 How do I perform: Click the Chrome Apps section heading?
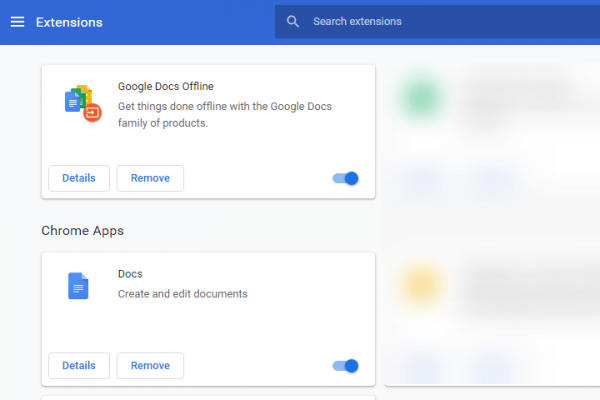click(x=83, y=230)
